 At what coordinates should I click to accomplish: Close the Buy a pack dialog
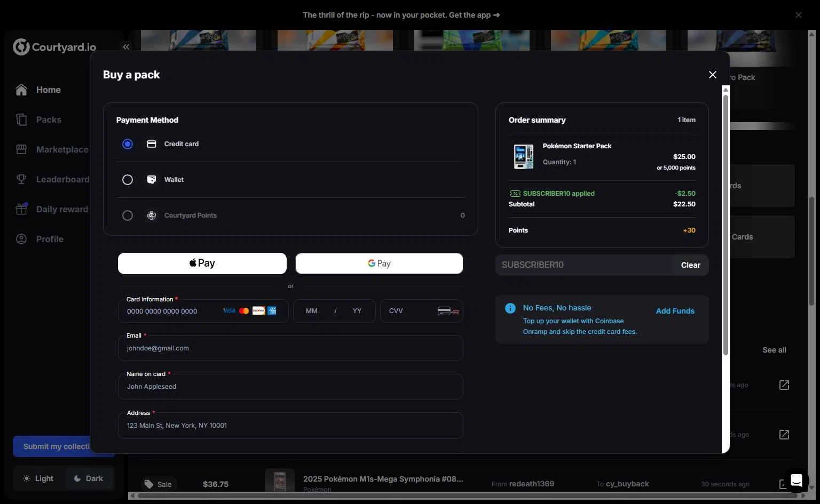712,75
